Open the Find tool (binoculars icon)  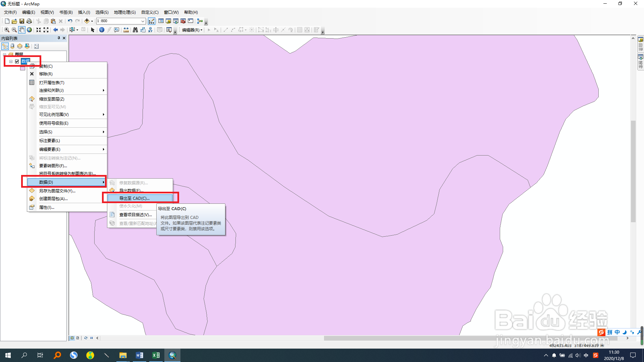coord(136,30)
